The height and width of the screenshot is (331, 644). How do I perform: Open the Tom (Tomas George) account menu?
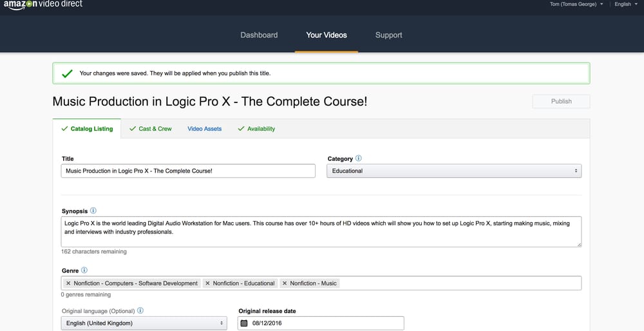click(576, 4)
